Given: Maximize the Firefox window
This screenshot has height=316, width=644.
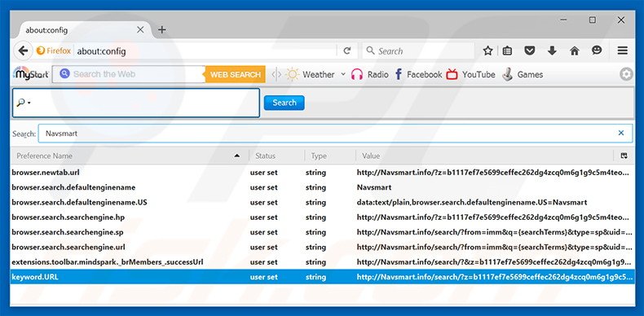Looking at the screenshot, I should point(593,20).
